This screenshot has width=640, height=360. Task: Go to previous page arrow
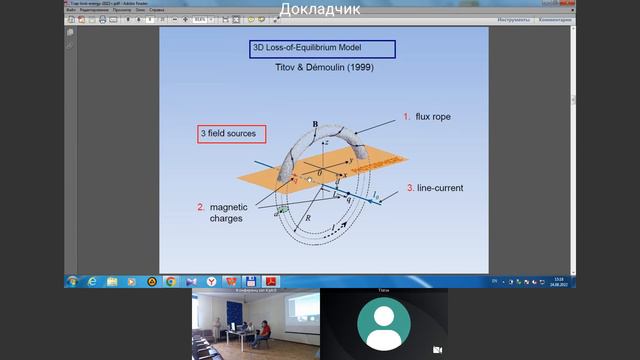pyautogui.click(x=128, y=20)
